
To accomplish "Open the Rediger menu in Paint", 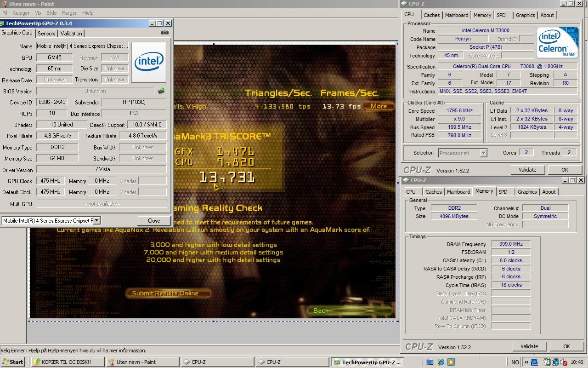I will (x=21, y=13).
